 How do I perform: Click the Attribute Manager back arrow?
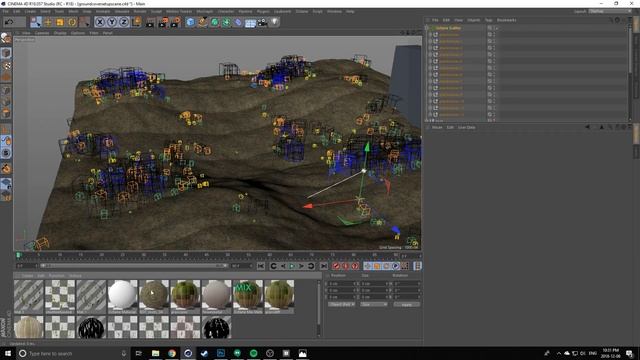587,127
